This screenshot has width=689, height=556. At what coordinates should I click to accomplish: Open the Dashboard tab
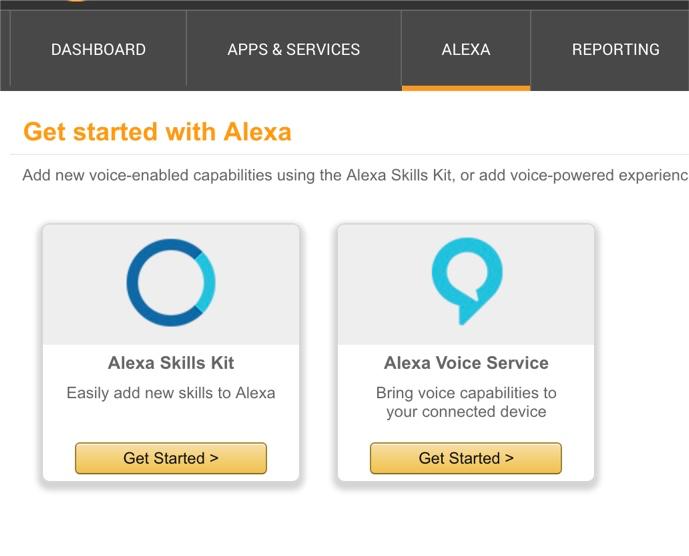98,49
